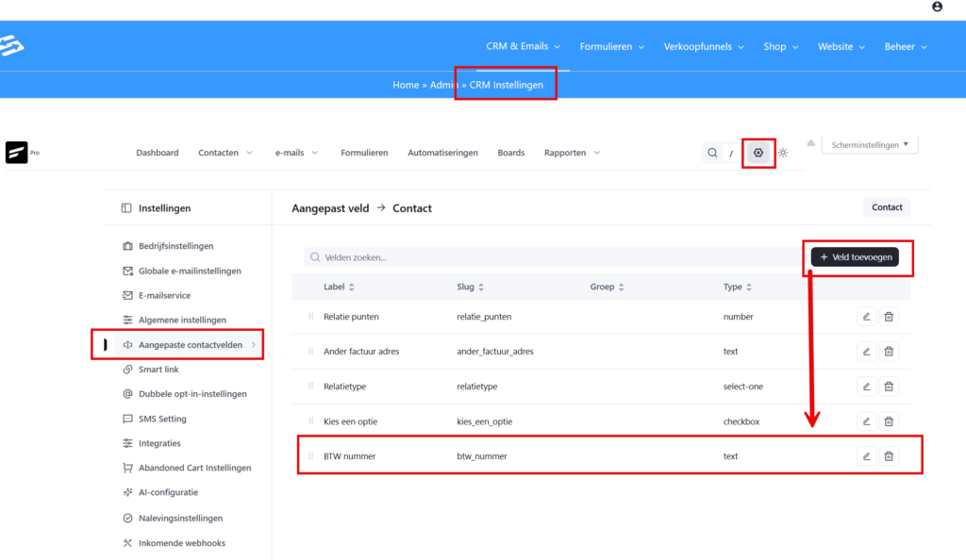The image size is (966, 560).
Task: Go to Home breadcrumb link
Action: (406, 85)
